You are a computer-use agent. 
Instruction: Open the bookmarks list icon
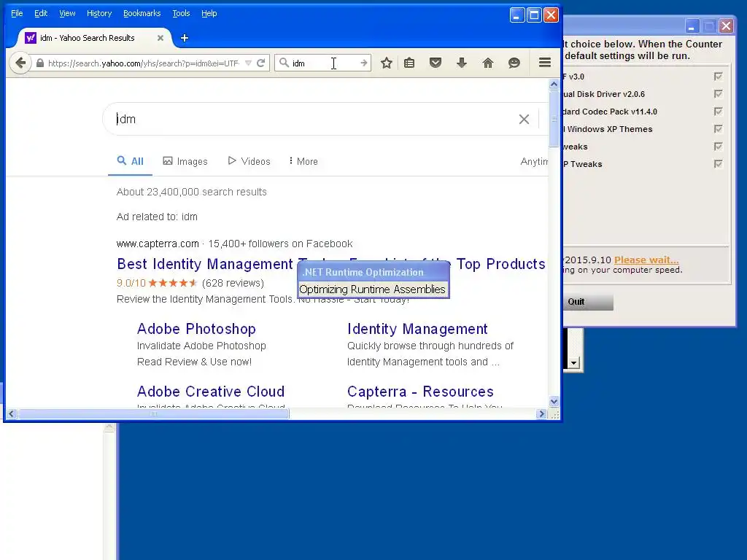click(x=409, y=63)
